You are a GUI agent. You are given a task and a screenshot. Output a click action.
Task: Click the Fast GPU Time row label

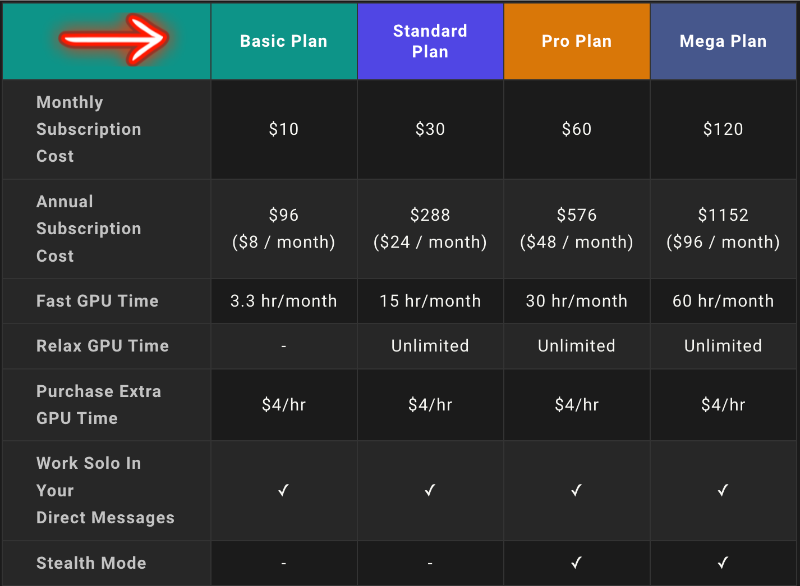tap(97, 301)
